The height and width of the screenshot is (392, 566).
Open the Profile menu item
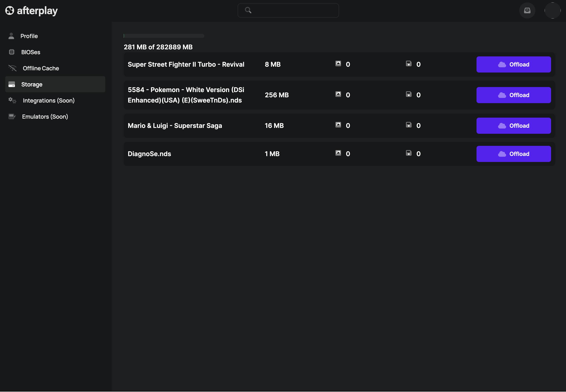[29, 36]
